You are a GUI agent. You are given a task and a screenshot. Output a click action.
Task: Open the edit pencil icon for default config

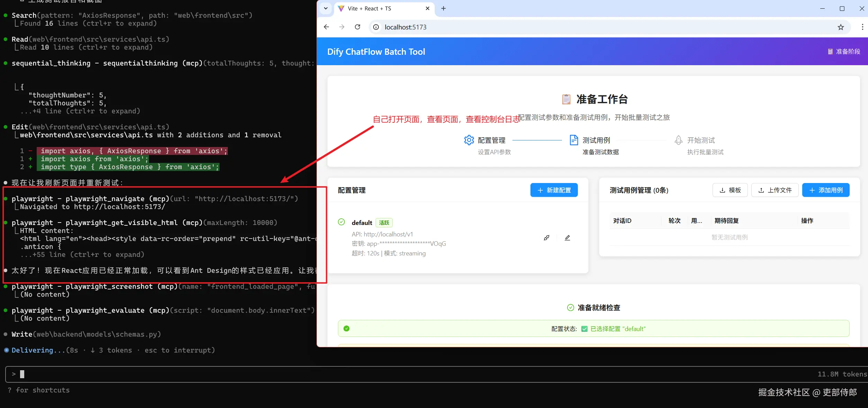[567, 238]
